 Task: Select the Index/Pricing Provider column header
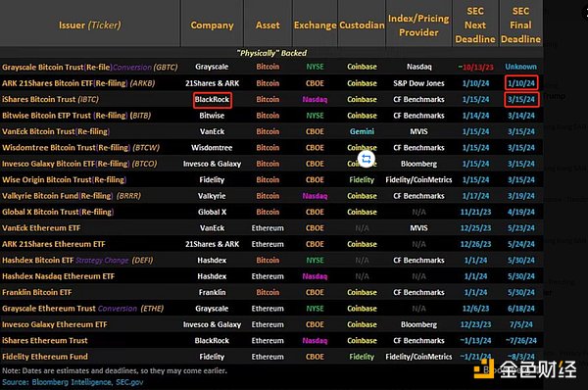tap(418, 25)
